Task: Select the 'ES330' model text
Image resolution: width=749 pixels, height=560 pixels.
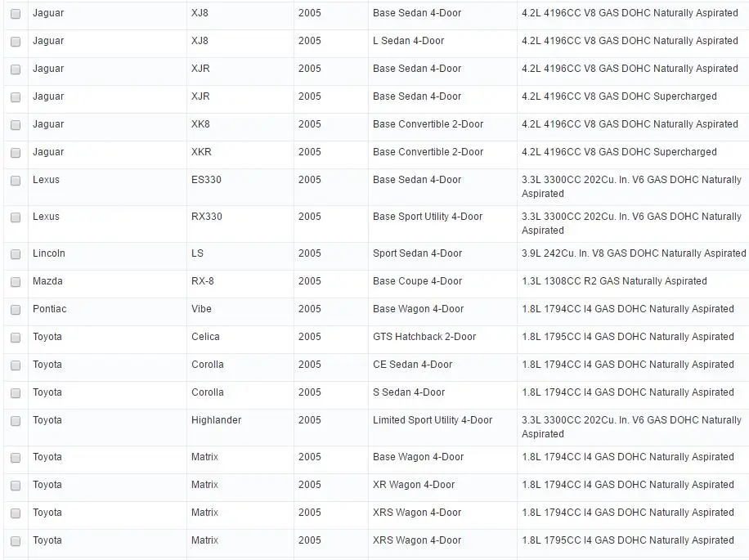Action: pyautogui.click(x=206, y=180)
